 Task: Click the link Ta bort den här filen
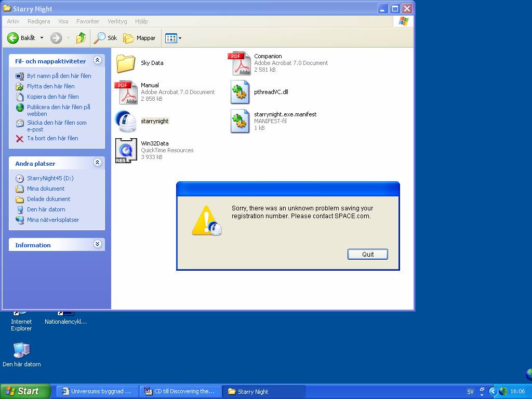(x=52, y=138)
